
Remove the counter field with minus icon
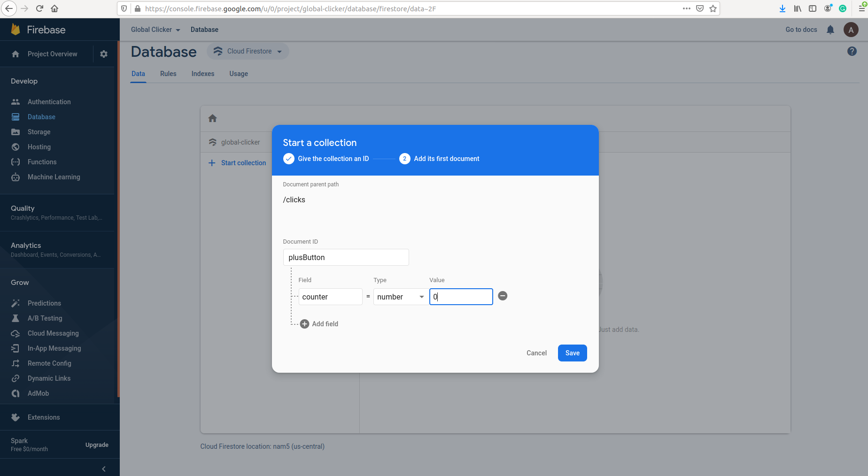point(503,296)
